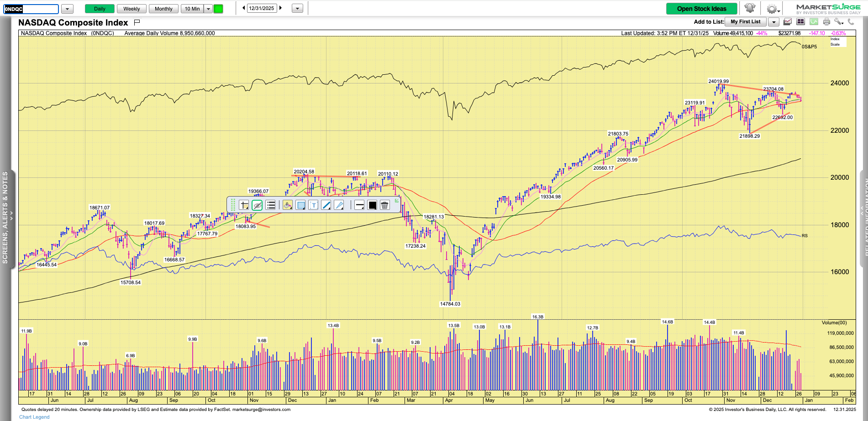868x421 pixels.
Task: Click the -147.10 point change value
Action: click(817, 33)
